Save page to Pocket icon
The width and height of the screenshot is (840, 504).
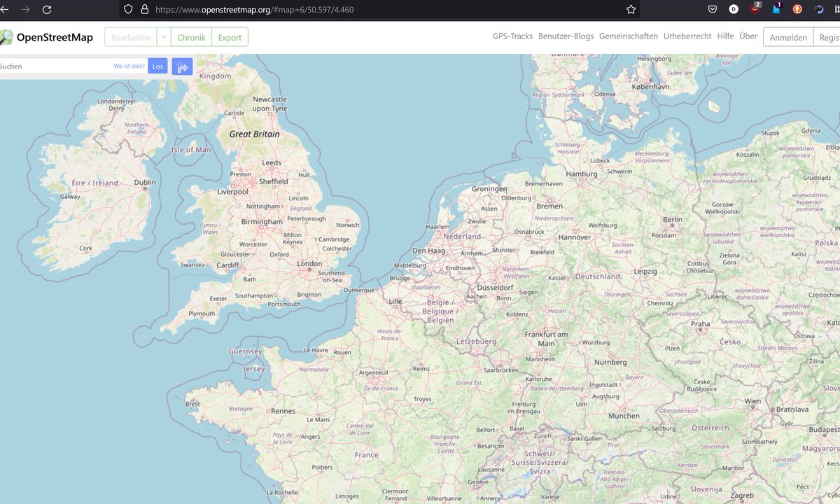tap(712, 9)
